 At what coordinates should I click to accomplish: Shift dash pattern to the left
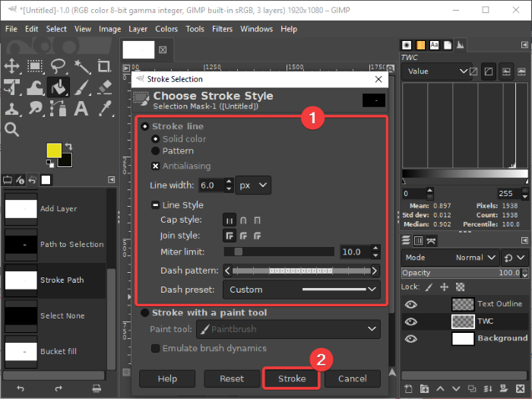click(x=227, y=271)
